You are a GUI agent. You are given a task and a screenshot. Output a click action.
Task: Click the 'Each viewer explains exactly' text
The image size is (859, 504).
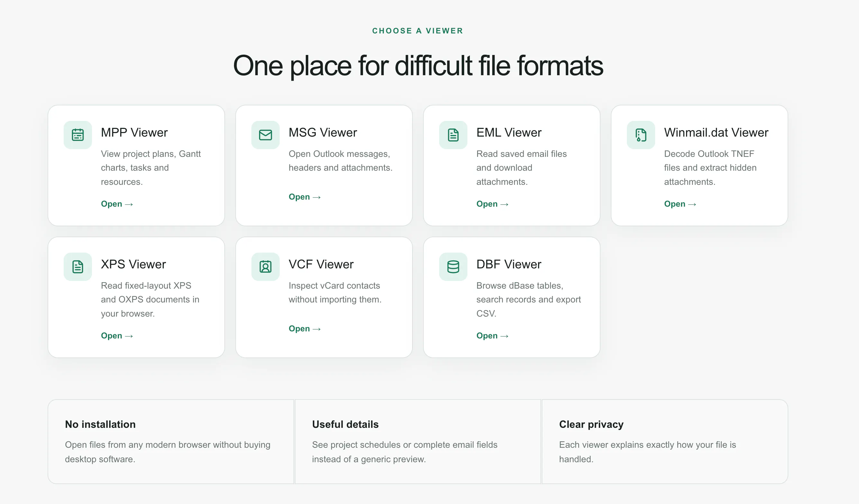click(647, 452)
